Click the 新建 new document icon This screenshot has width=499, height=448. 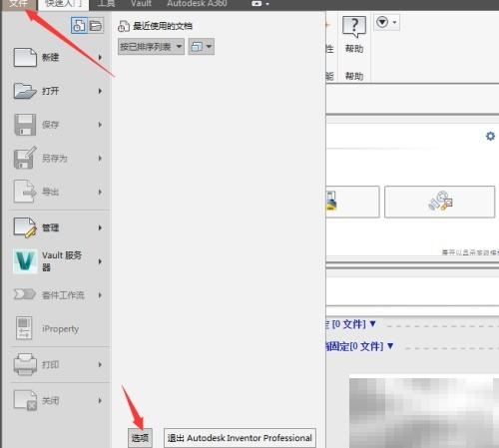(25, 57)
